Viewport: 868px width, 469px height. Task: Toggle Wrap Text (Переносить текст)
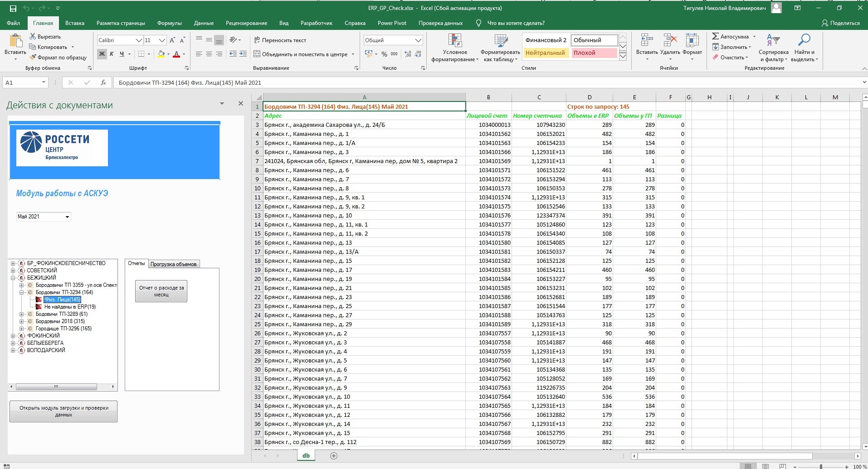pyautogui.click(x=257, y=40)
